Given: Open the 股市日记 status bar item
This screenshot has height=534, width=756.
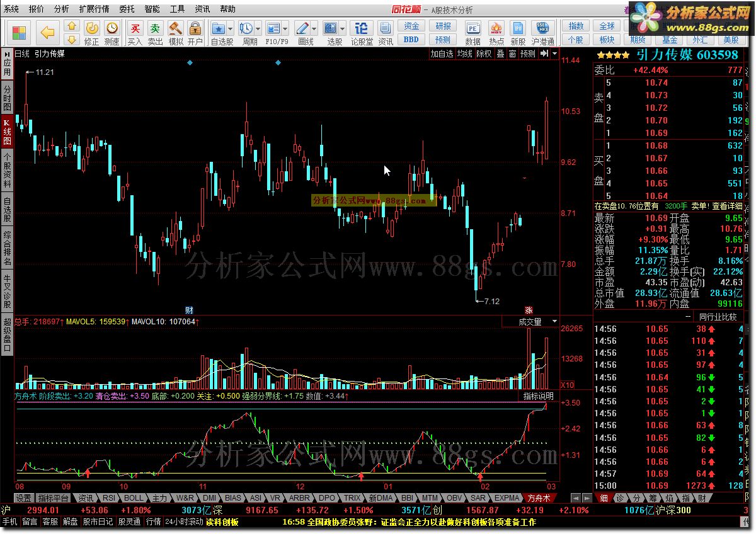Looking at the screenshot, I should [x=98, y=522].
